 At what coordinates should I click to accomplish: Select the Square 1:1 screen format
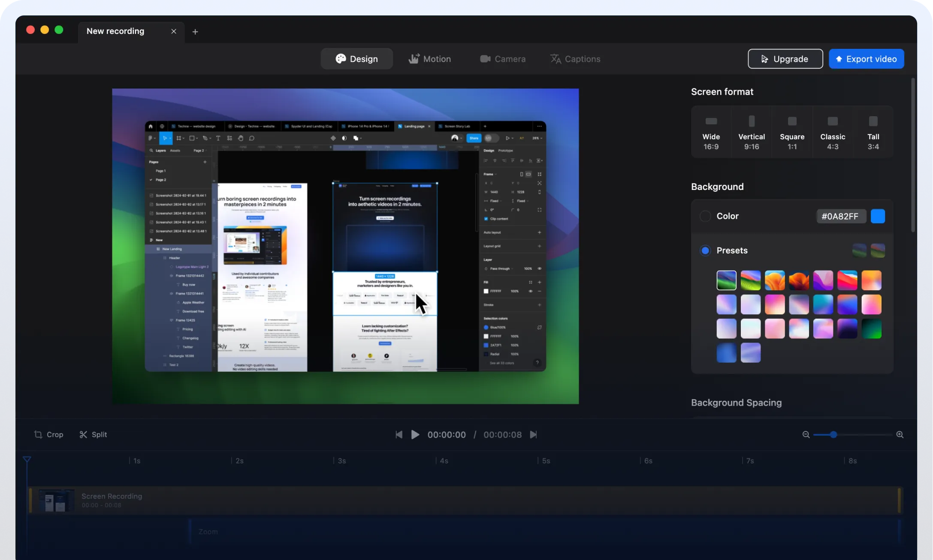[791, 132]
